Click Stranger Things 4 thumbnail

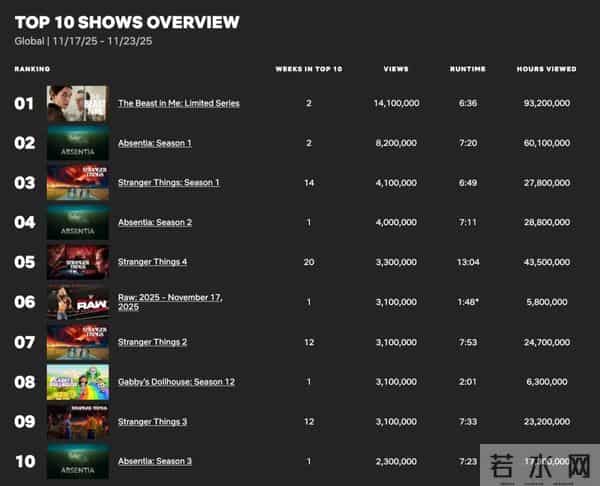click(x=78, y=262)
